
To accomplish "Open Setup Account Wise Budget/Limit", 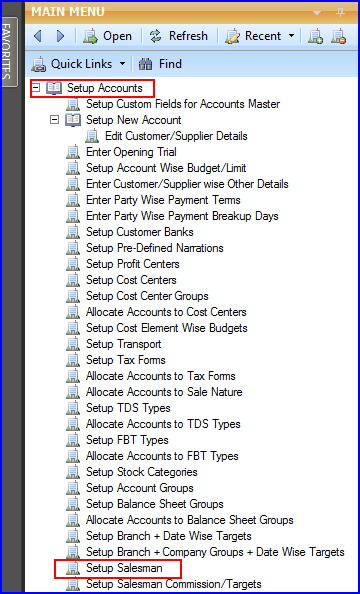I will [x=166, y=168].
